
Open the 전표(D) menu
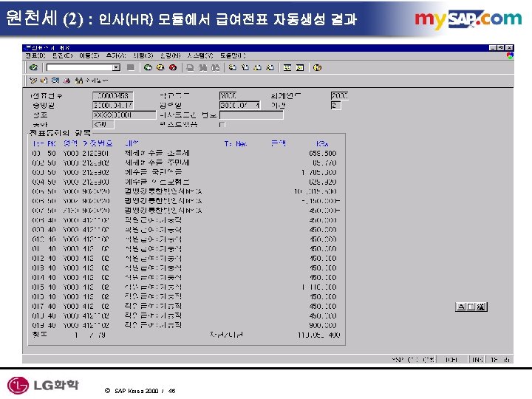click(x=35, y=55)
